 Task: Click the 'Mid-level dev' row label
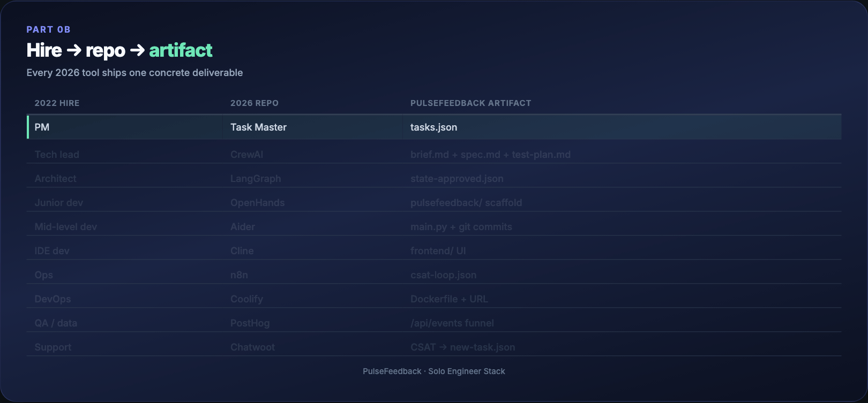tap(66, 227)
